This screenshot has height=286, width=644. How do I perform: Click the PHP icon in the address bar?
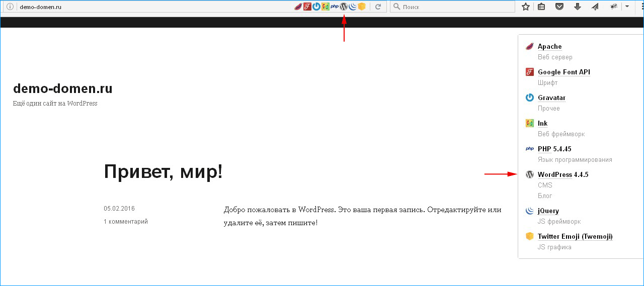(x=335, y=7)
